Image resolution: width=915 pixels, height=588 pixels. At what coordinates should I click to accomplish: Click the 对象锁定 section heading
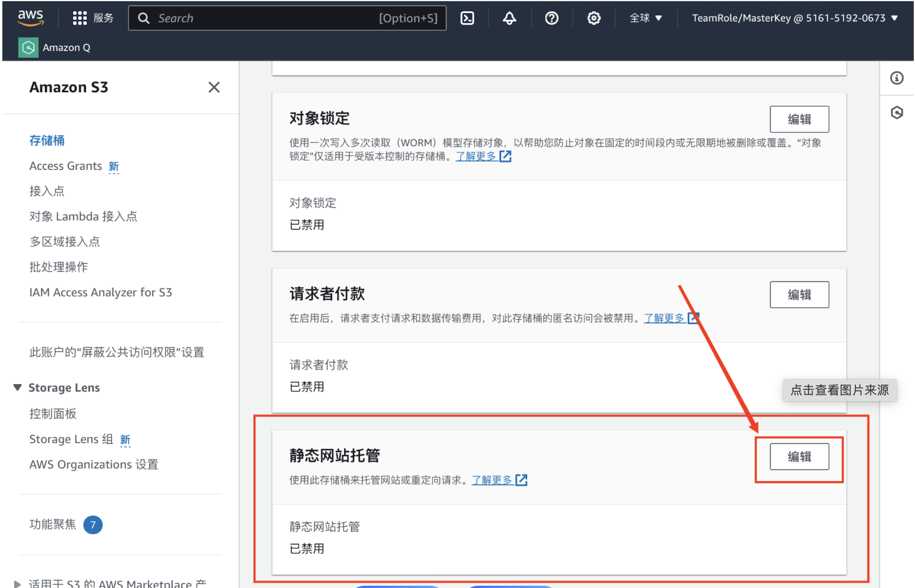320,118
